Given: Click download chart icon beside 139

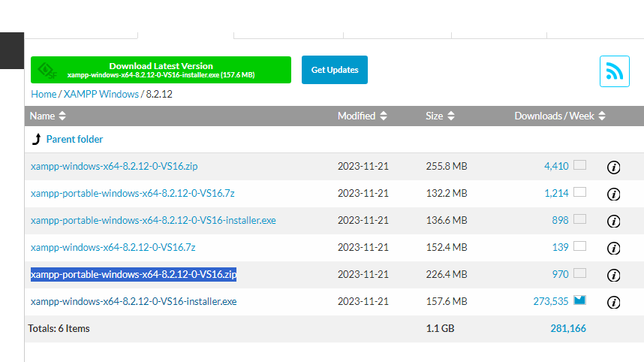Looking at the screenshot, I should (x=580, y=246).
